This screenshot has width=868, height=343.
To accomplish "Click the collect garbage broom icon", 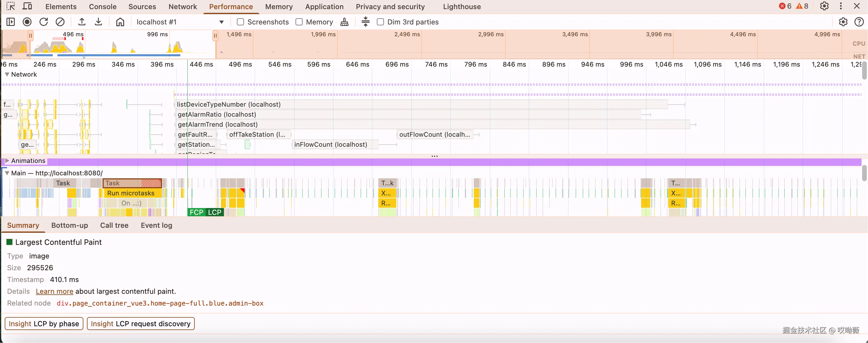I will [x=344, y=22].
